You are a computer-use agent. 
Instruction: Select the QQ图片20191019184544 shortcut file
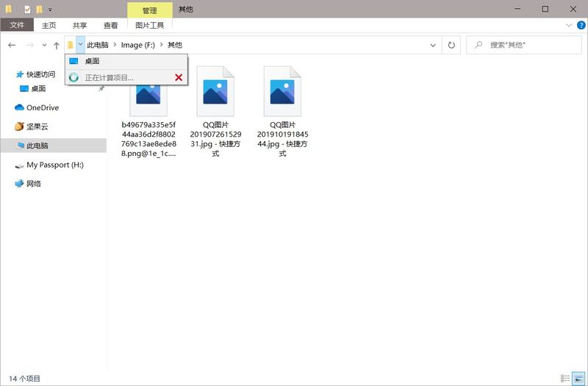click(282, 110)
